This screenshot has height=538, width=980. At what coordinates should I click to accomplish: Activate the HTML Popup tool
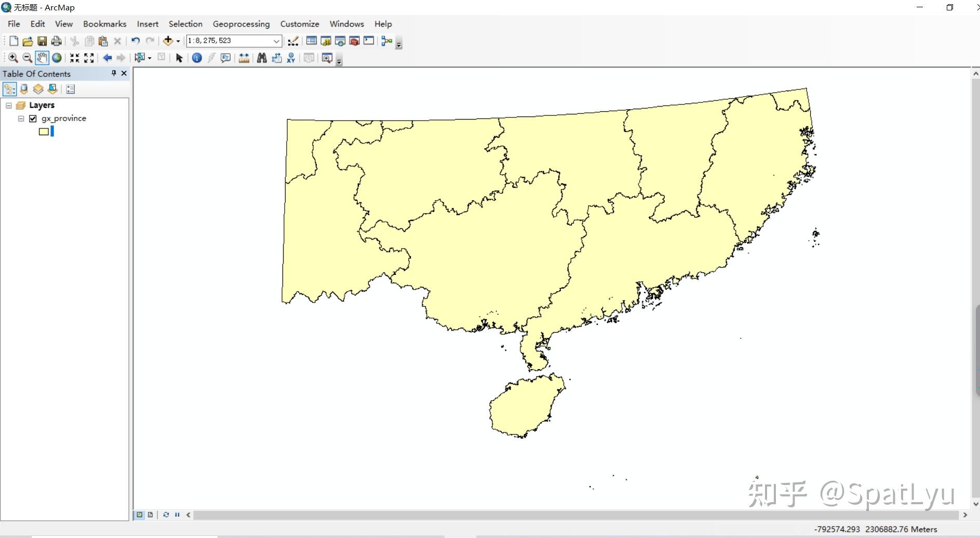[x=225, y=58]
